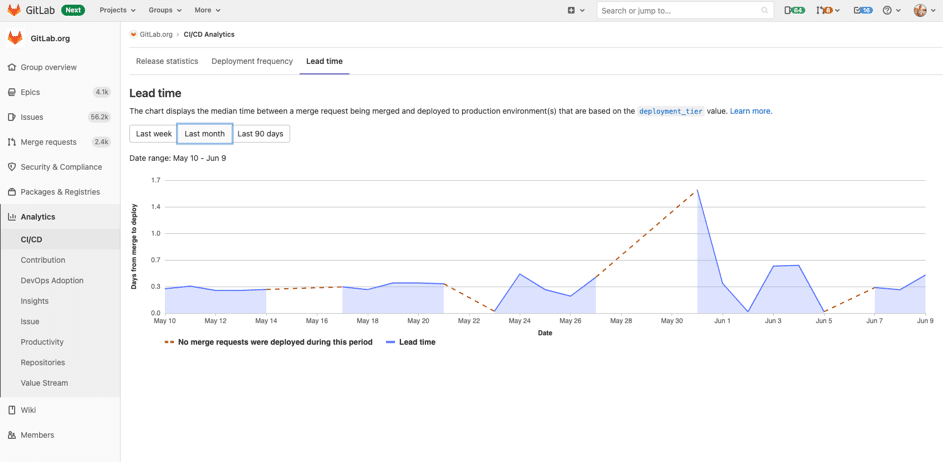Open the user avatar menu
The width and height of the screenshot is (943, 462).
tap(923, 10)
